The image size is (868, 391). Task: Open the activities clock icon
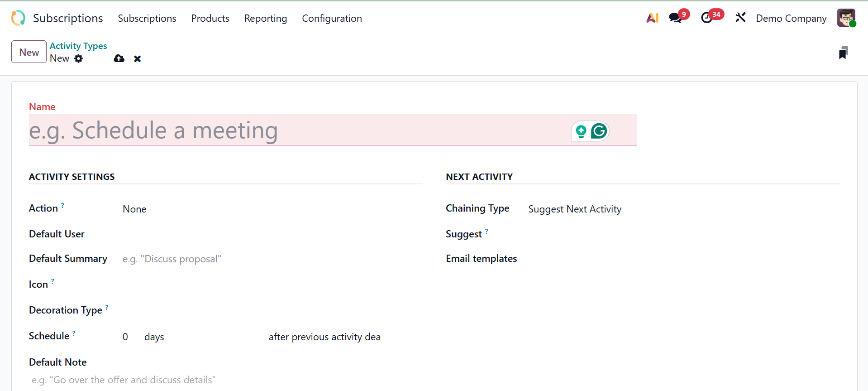706,18
